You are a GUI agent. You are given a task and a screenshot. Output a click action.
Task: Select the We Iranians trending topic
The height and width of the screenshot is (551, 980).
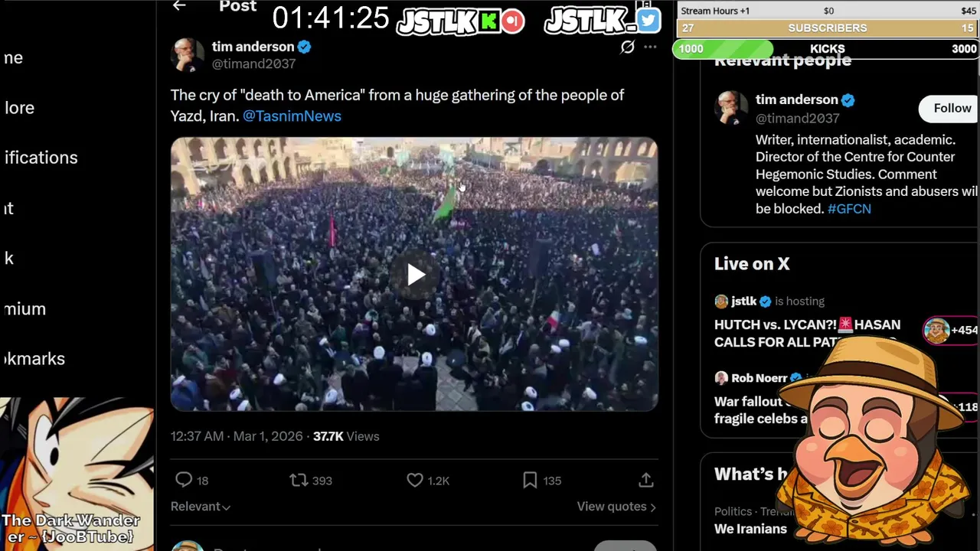tap(750, 529)
